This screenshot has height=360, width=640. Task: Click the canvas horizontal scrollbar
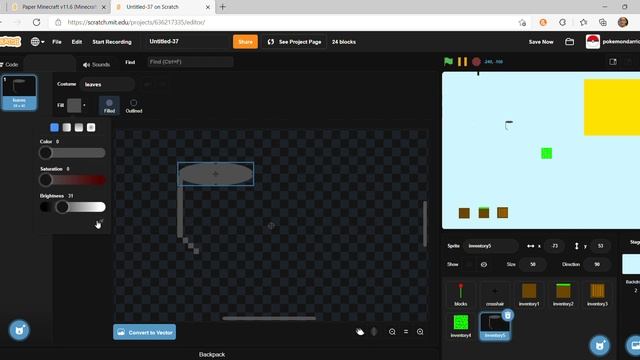tap(269, 318)
